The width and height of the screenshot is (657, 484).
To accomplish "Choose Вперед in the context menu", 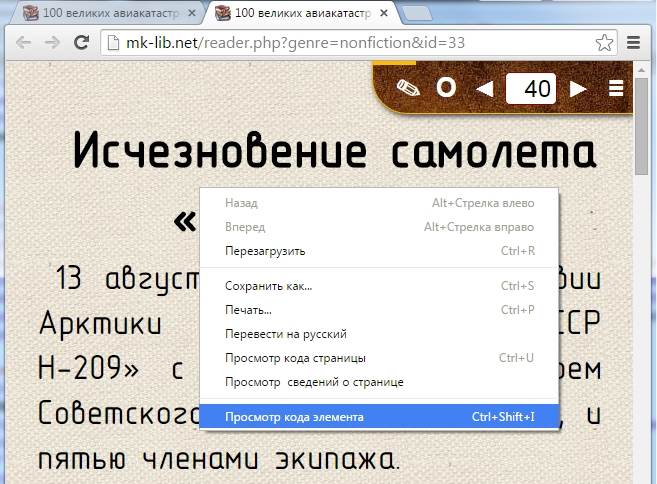I will coord(379,227).
